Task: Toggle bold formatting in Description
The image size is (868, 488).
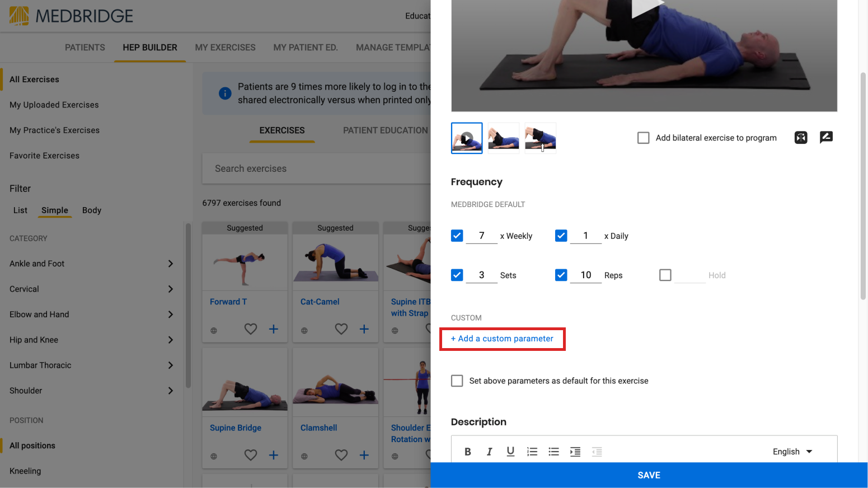Action: tap(468, 452)
